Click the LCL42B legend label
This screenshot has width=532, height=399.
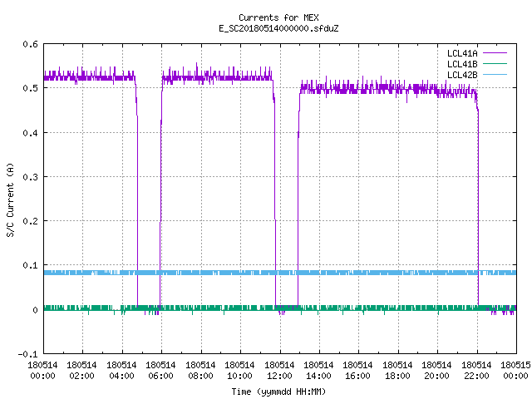pyautogui.click(x=462, y=75)
